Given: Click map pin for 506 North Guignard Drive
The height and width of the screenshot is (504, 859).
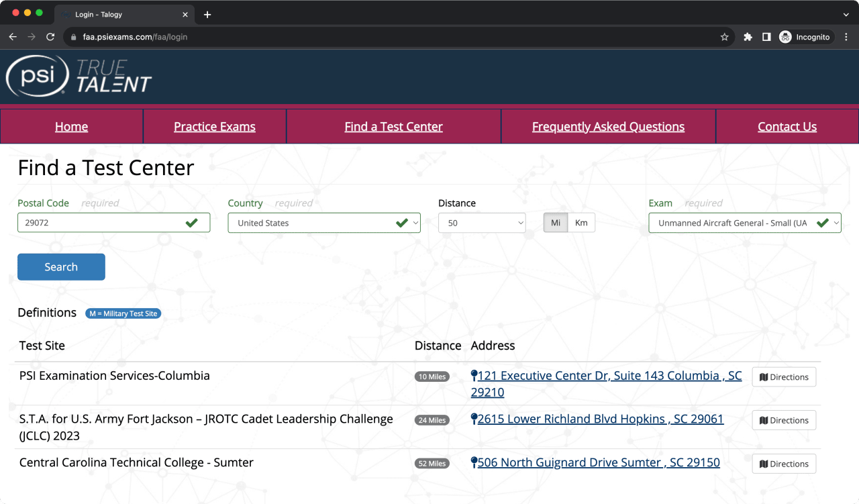Looking at the screenshot, I should [x=474, y=462].
